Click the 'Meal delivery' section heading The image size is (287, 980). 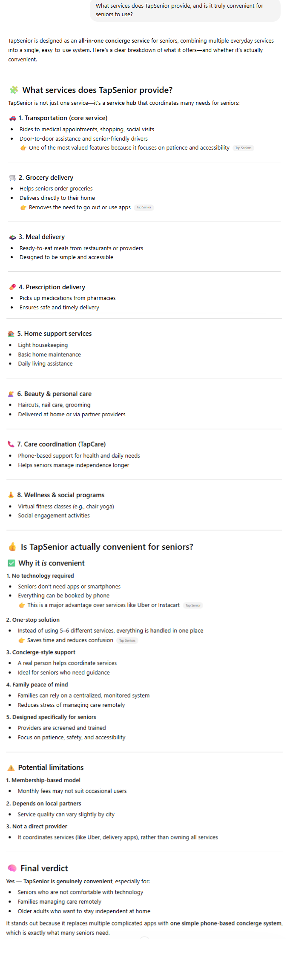tap(42, 237)
